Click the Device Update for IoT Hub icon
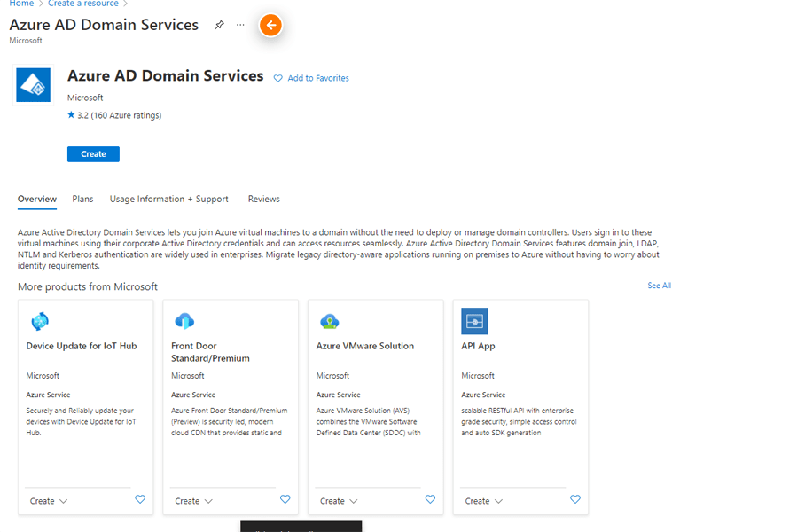The height and width of the screenshot is (532, 805). coord(40,322)
